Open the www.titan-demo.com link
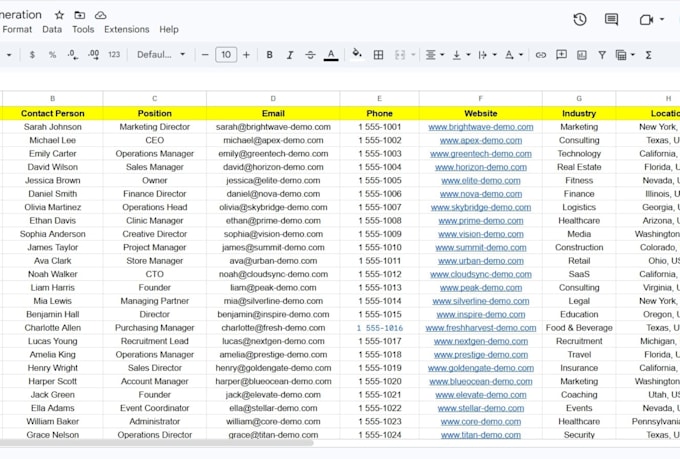Screen dimensions: 680x459 (x=481, y=435)
